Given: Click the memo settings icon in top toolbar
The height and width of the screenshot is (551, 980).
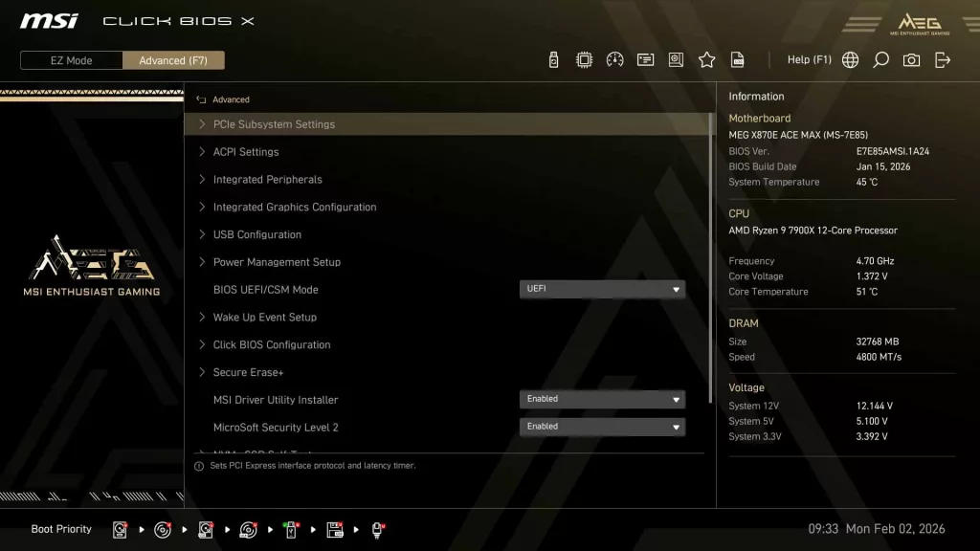Looking at the screenshot, I should pos(645,59).
